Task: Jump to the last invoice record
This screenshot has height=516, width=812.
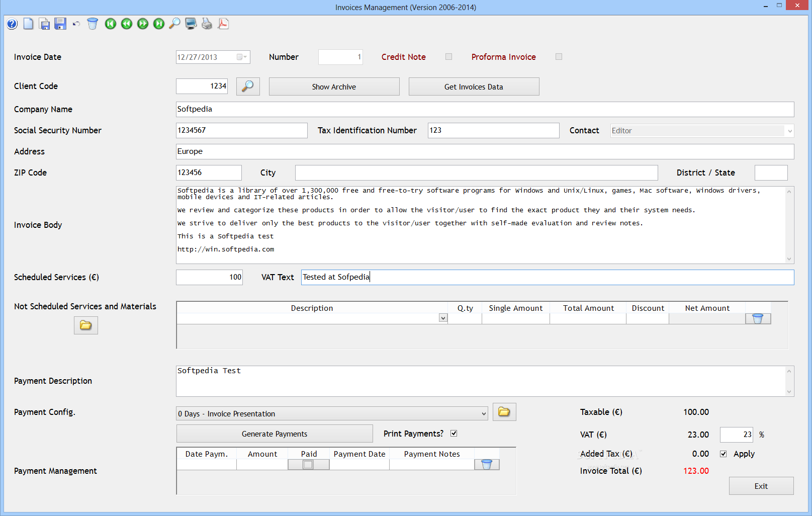Action: pos(159,24)
